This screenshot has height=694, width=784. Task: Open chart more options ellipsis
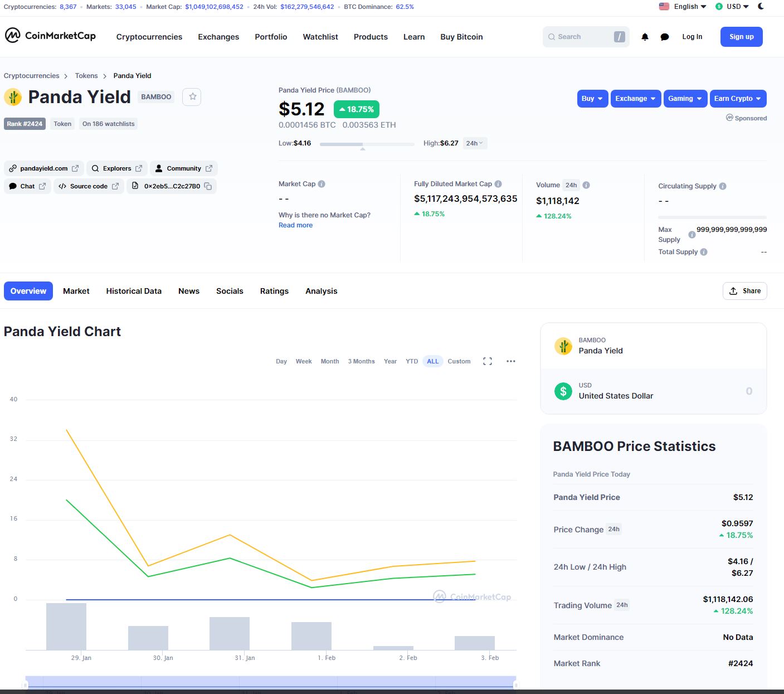(511, 361)
